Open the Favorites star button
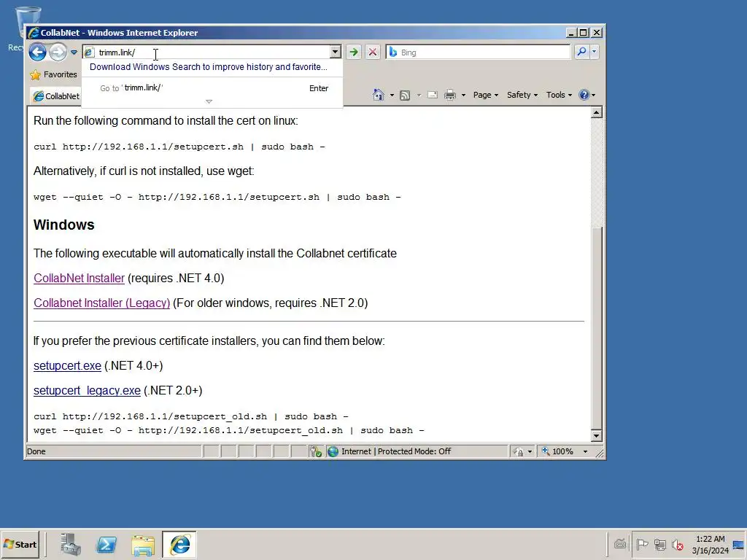This screenshot has height=560, width=747. tap(53, 75)
